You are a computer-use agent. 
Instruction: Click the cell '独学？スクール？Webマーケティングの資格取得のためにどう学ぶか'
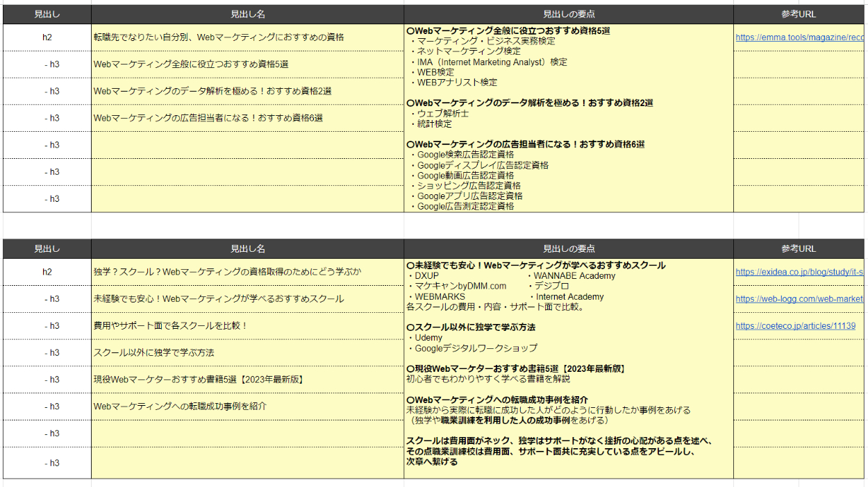tap(247, 272)
